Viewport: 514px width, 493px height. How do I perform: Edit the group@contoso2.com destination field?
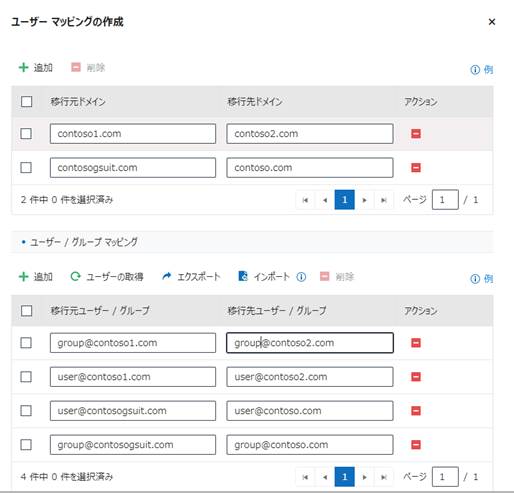point(310,343)
